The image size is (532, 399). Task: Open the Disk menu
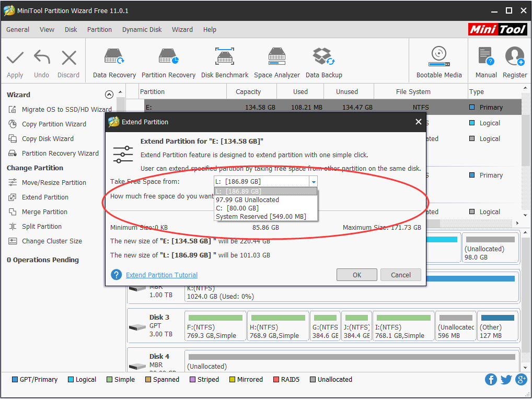pos(71,29)
